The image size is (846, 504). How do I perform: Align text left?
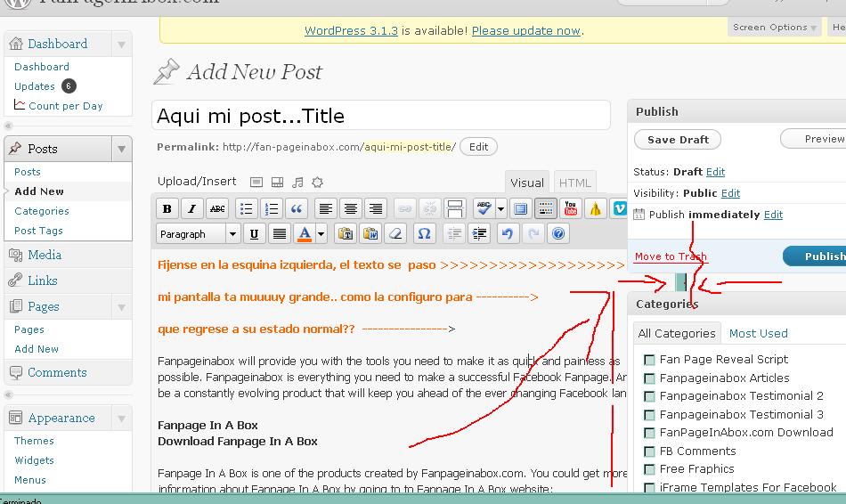pyautogui.click(x=325, y=209)
